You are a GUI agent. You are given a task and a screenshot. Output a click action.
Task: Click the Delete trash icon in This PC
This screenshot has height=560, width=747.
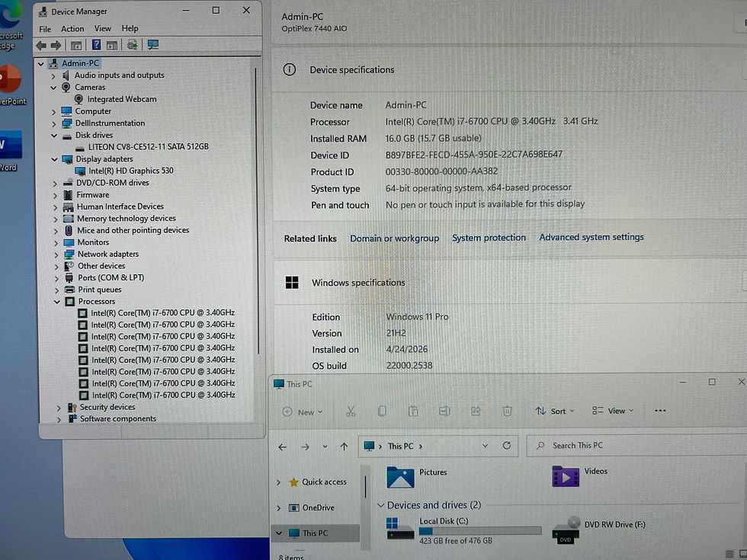[508, 411]
